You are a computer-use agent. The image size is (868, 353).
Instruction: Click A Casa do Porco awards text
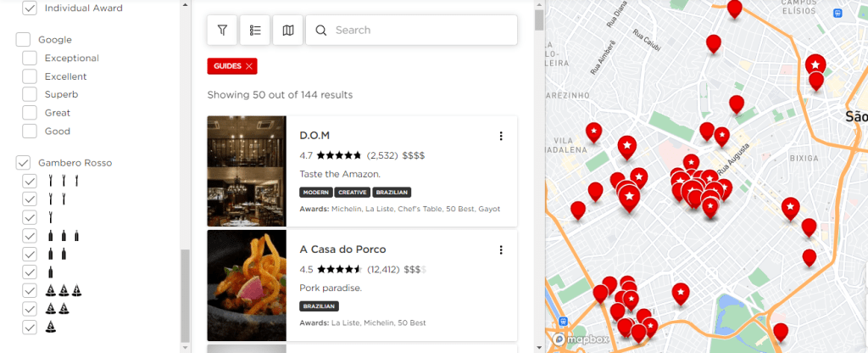(x=363, y=322)
